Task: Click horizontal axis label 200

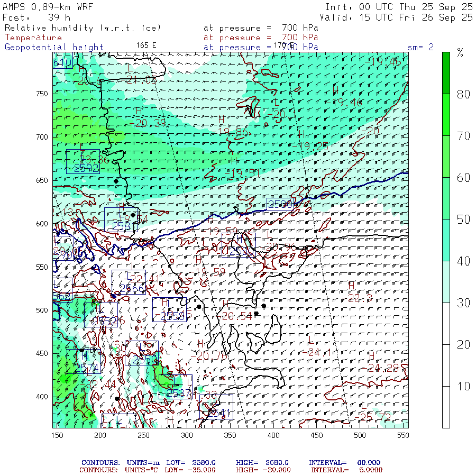Action: [x=100, y=435]
